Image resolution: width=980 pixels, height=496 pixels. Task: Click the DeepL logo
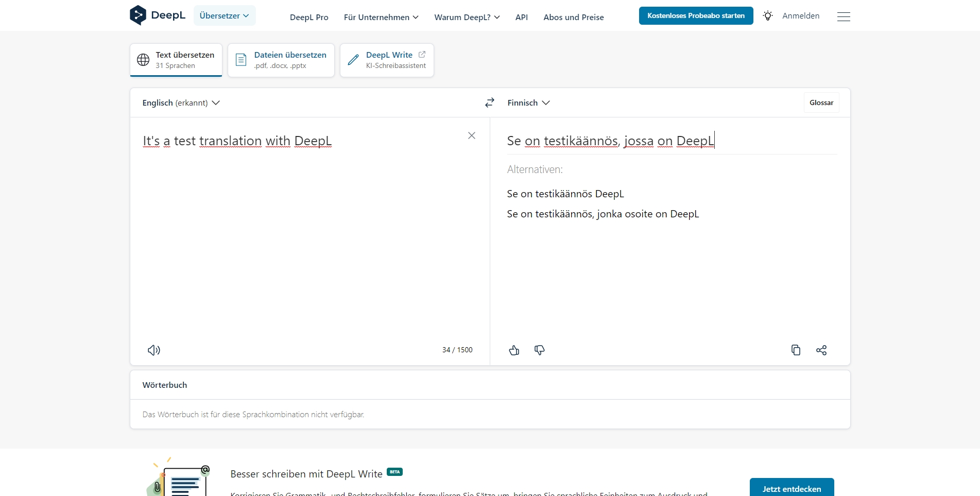pyautogui.click(x=158, y=15)
